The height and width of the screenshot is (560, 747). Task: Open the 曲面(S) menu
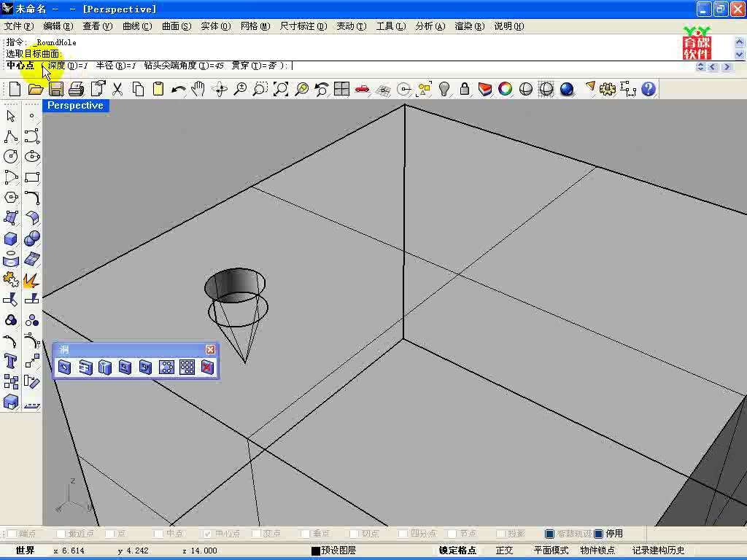pos(177,26)
